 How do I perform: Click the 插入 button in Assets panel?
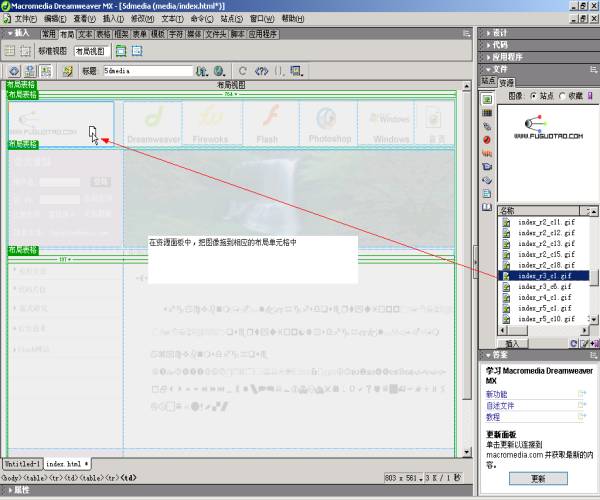pyautogui.click(x=512, y=344)
